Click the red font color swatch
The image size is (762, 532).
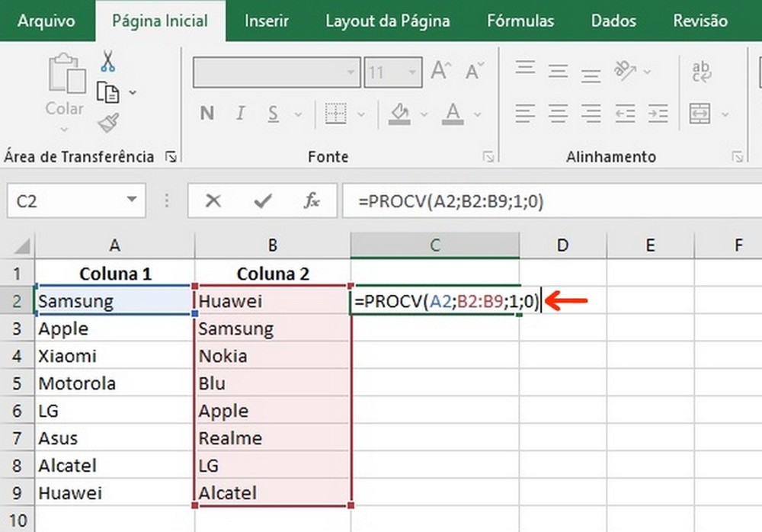pyautogui.click(x=451, y=122)
